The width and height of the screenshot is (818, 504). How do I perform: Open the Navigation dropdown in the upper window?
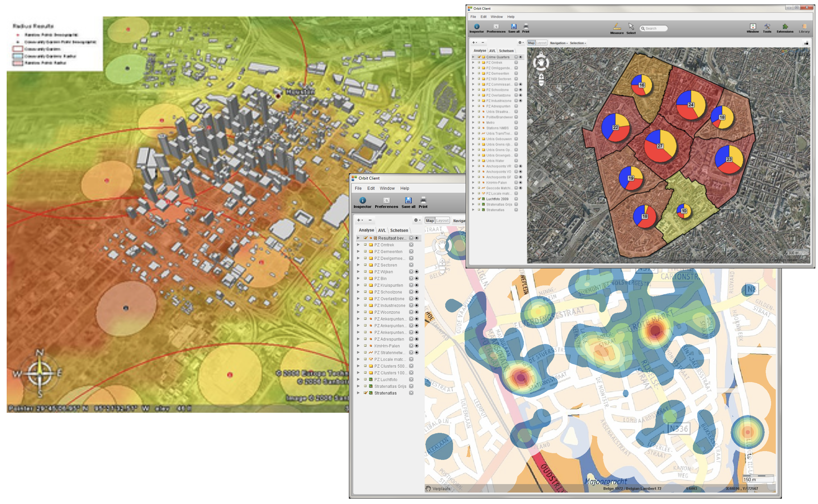coord(558,43)
